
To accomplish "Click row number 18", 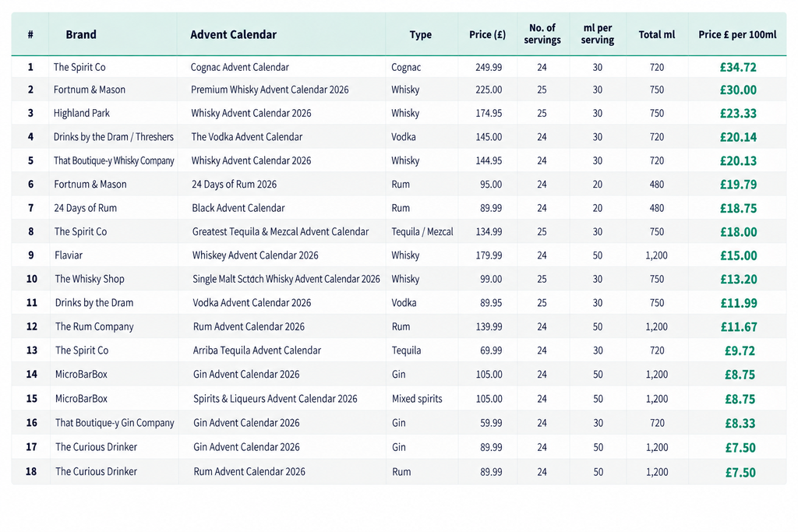I will click(x=31, y=471).
